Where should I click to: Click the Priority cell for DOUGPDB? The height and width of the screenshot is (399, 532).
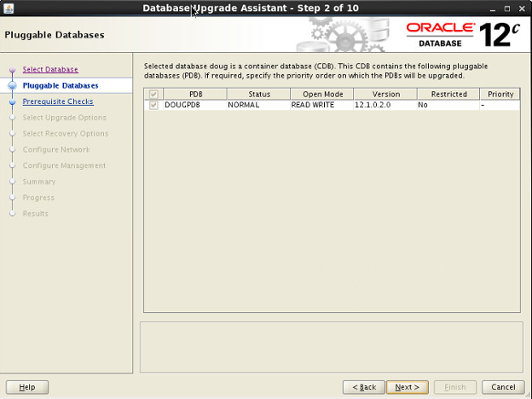[499, 105]
